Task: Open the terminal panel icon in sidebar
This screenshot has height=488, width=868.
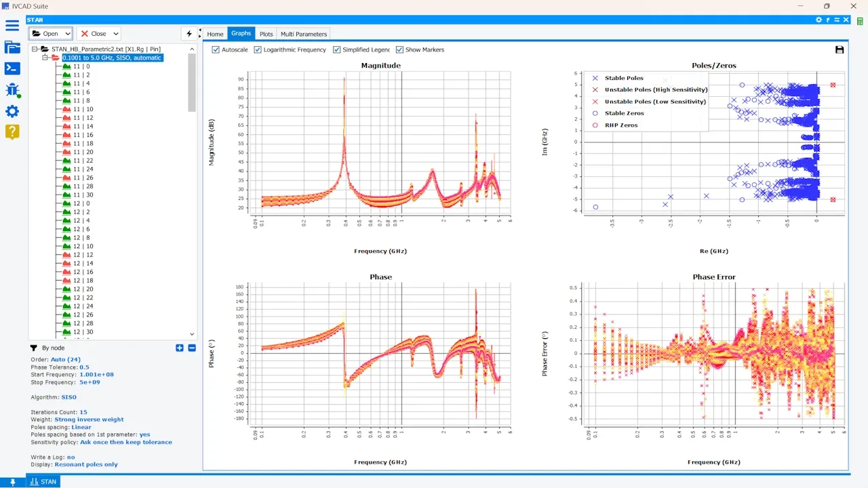Action: point(12,68)
